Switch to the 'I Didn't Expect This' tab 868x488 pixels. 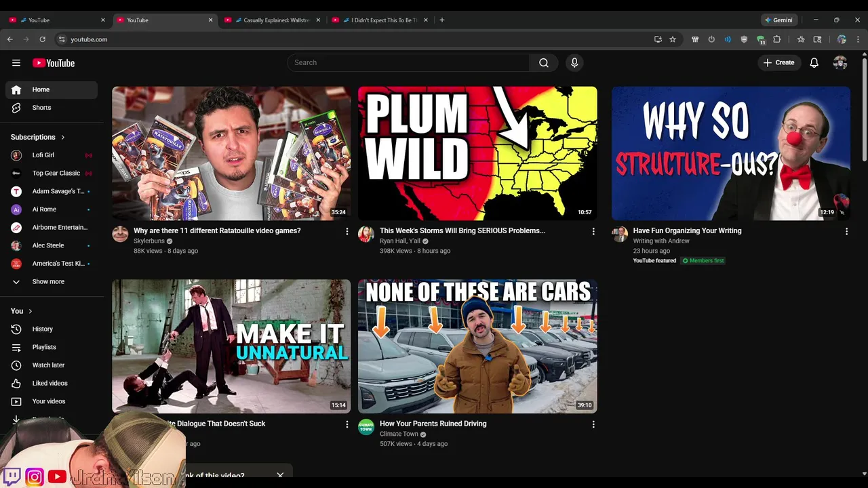[x=379, y=20]
